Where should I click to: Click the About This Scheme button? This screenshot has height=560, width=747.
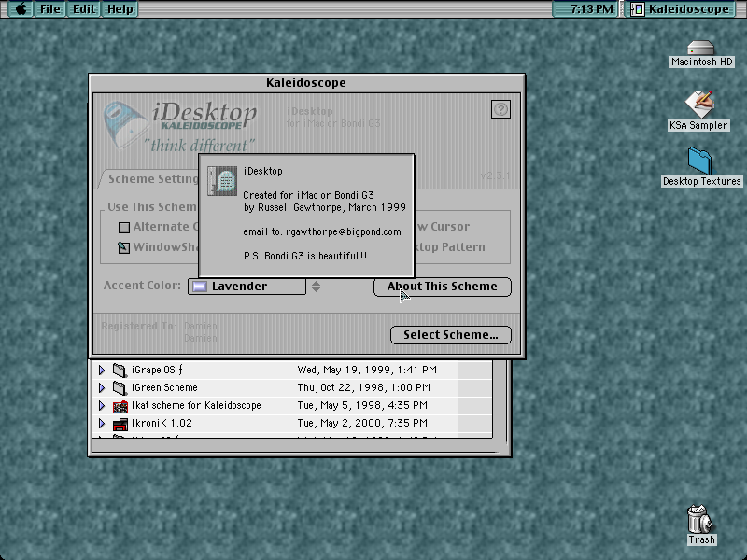(442, 287)
